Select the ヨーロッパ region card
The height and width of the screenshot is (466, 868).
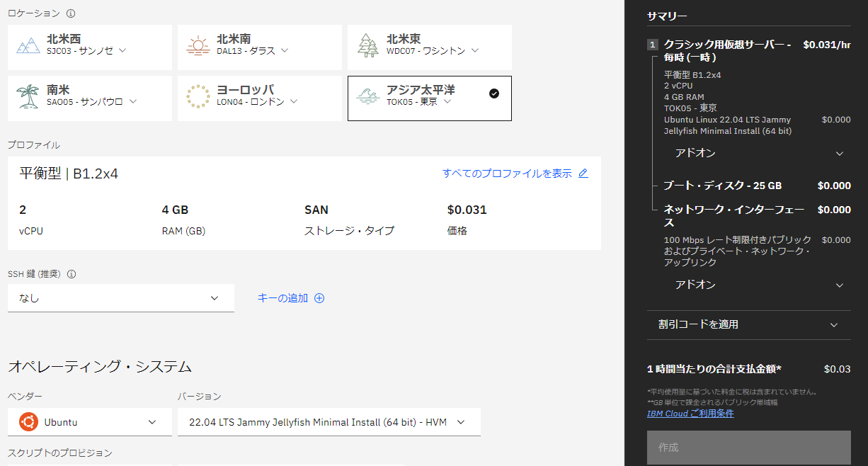pyautogui.click(x=260, y=98)
